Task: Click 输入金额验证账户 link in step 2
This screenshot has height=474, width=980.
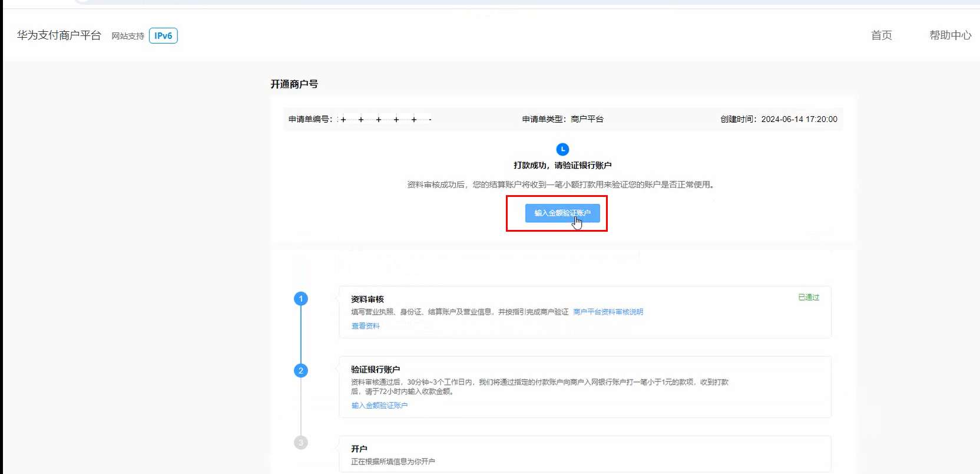Action: click(x=379, y=406)
